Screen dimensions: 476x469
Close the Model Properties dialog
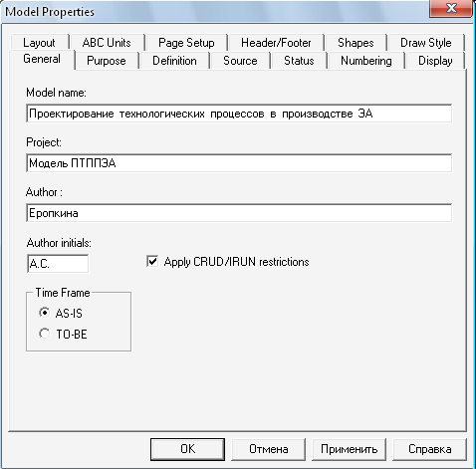coord(451,8)
